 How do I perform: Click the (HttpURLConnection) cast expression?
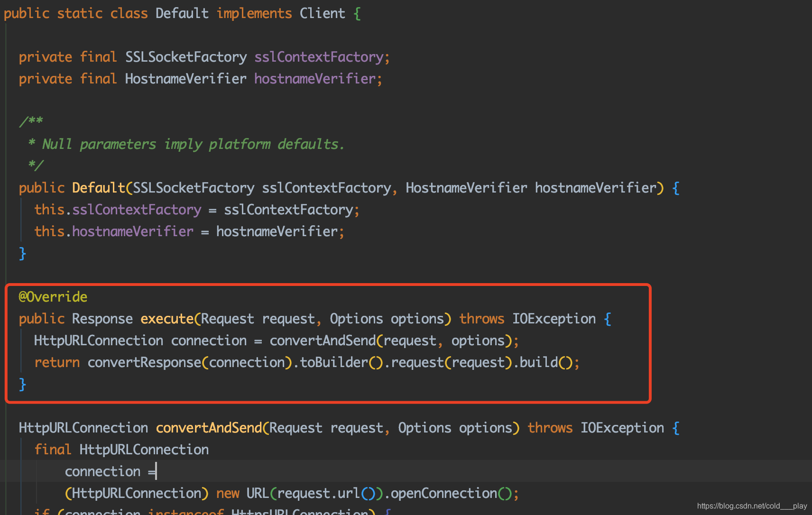[137, 493]
